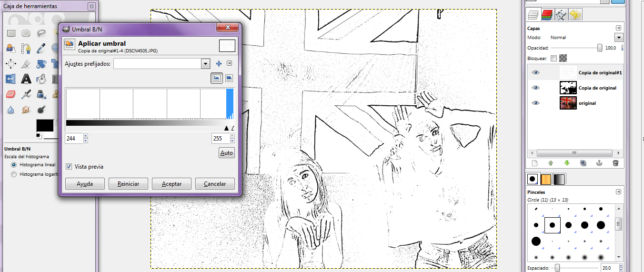Click the foreground color black swatch
The width and height of the screenshot is (644, 272).
coord(45,125)
